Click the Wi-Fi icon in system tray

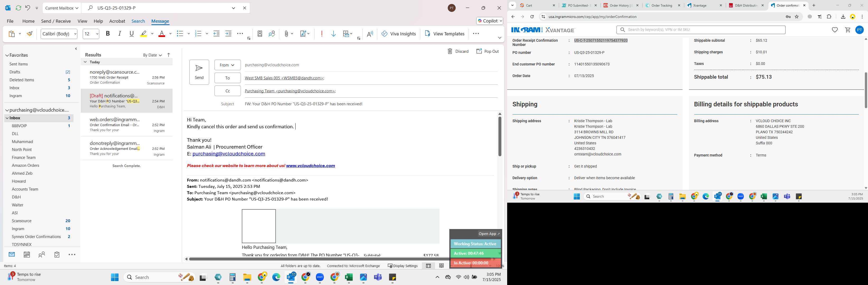(458, 277)
